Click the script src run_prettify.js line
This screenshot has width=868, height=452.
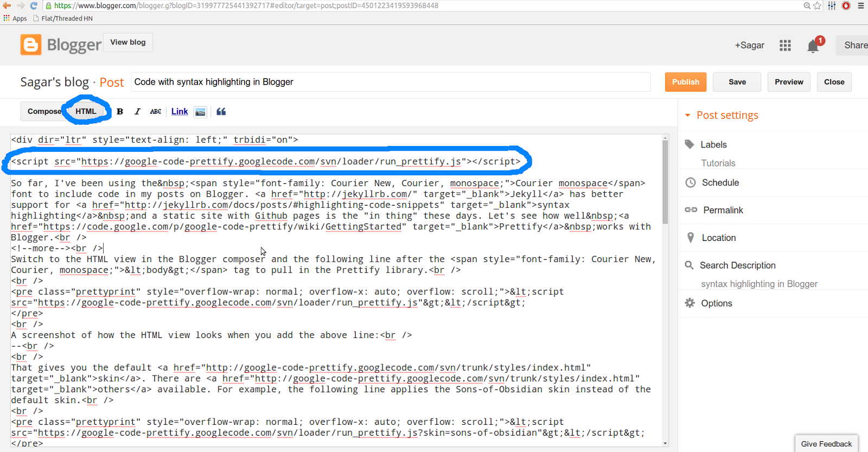click(x=266, y=162)
